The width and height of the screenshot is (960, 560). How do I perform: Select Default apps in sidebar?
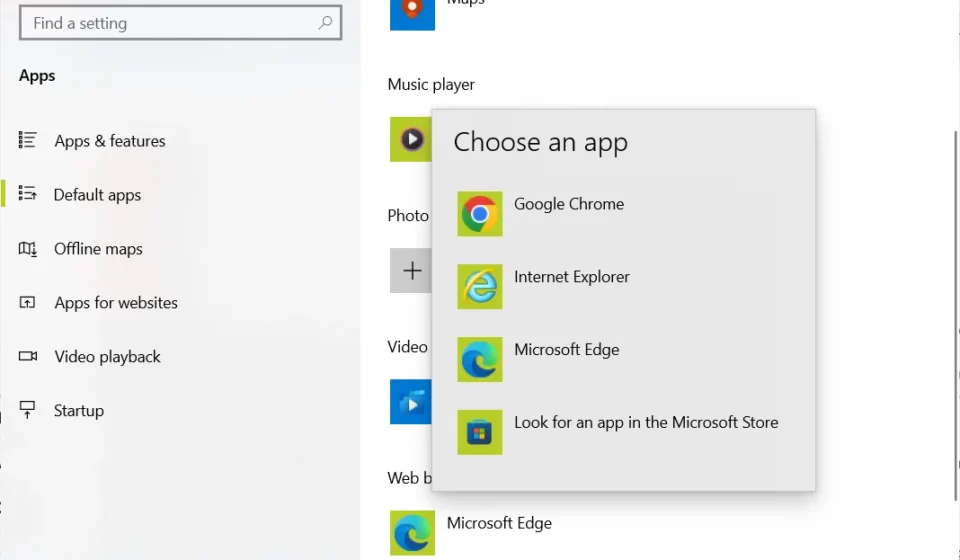[97, 195]
